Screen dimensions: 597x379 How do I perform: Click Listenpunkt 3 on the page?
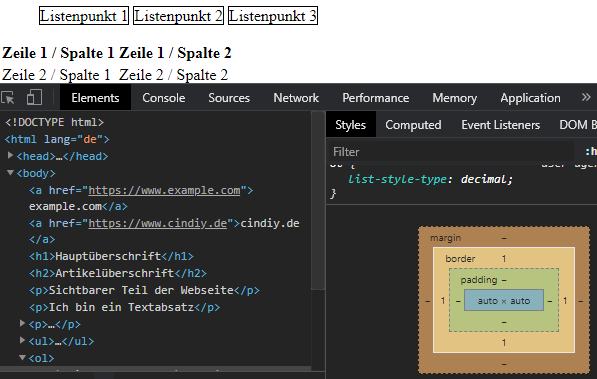click(273, 16)
